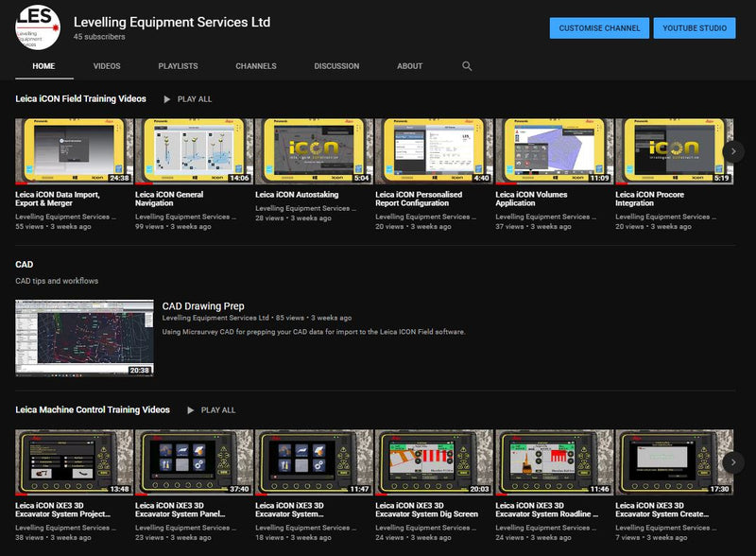Click the search magnifier icon

coord(466,66)
